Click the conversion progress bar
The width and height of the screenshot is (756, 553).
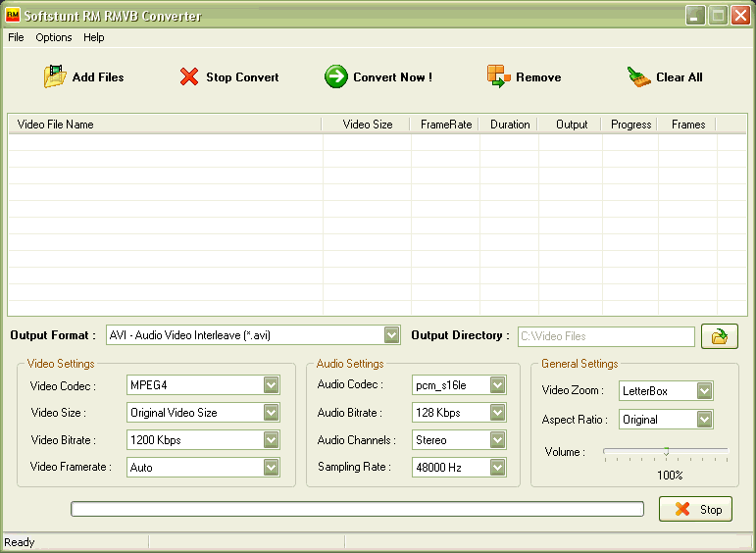357,509
